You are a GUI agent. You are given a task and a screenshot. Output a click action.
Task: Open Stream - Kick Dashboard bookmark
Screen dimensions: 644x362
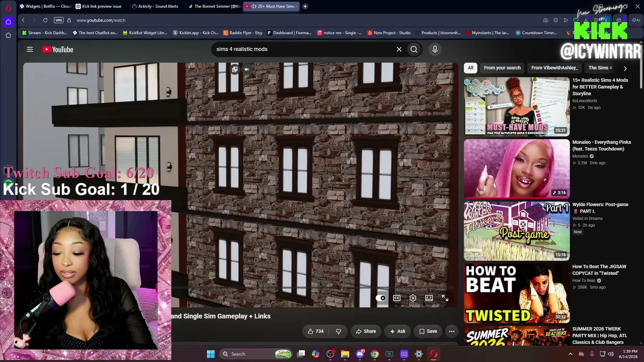(45, 33)
